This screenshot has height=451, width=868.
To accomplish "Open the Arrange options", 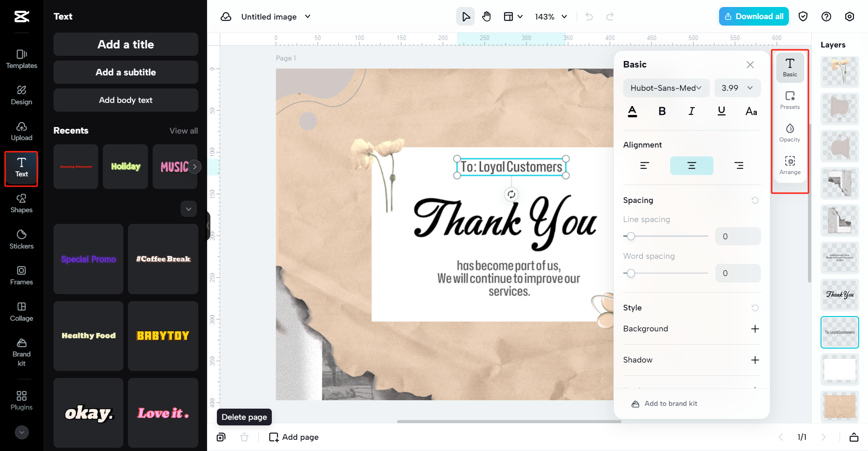I will point(789,164).
